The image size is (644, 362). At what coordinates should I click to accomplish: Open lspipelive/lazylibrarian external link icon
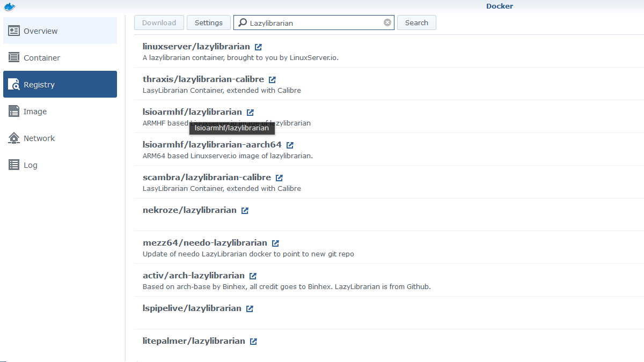(250, 309)
